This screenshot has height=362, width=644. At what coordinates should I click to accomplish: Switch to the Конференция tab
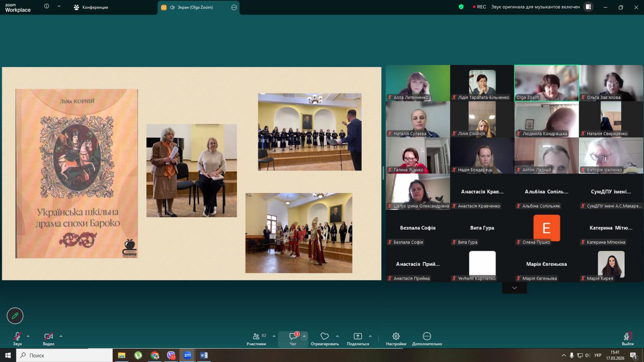pyautogui.click(x=91, y=7)
